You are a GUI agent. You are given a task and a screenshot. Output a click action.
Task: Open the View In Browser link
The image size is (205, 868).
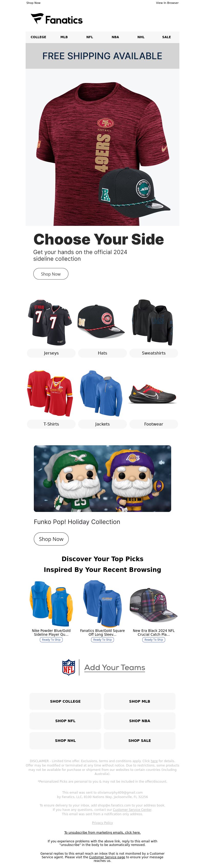167,3
